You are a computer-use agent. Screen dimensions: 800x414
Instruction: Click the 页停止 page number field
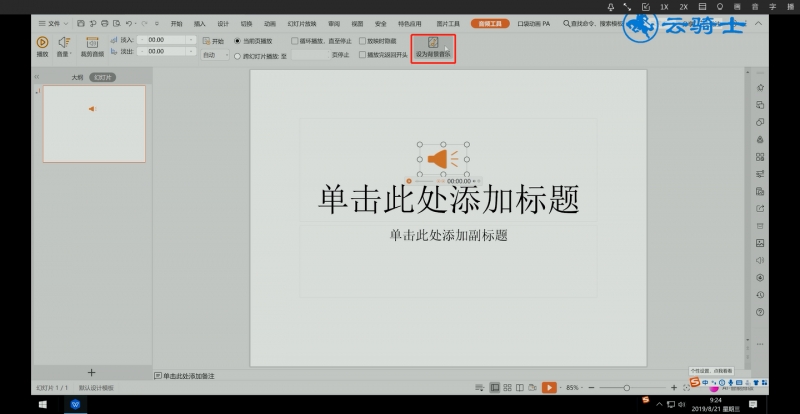point(310,55)
